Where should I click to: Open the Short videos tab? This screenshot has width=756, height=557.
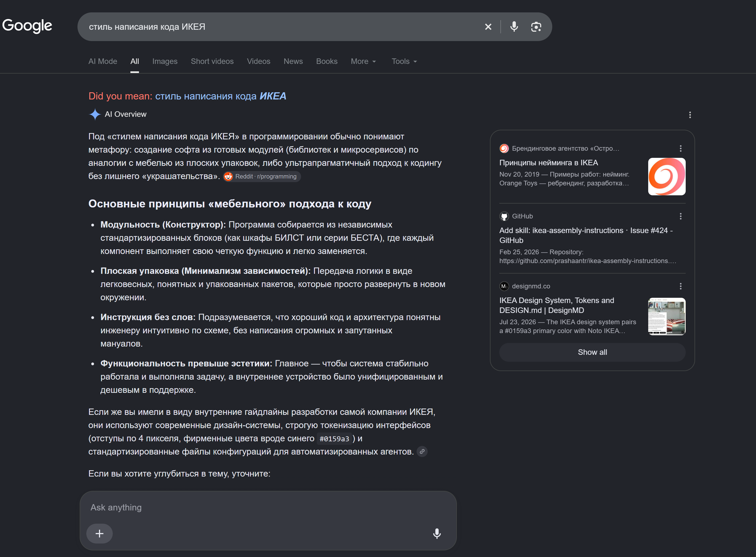click(212, 61)
